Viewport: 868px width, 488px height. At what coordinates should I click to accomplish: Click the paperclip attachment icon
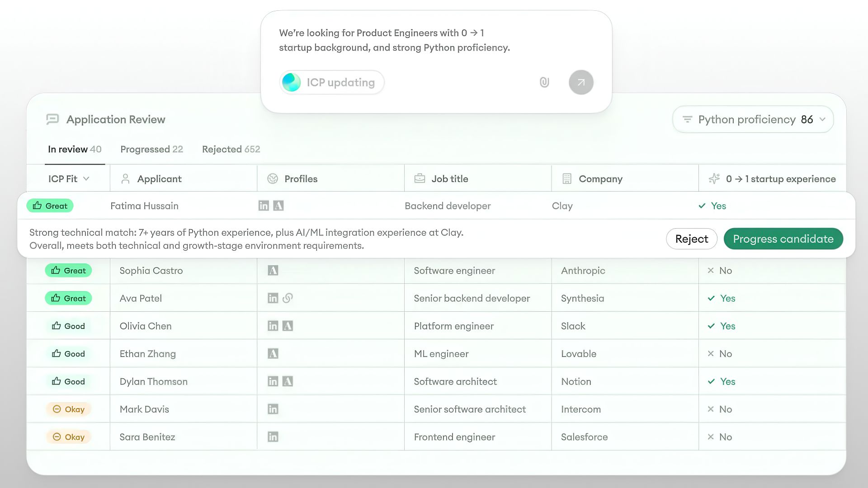(x=544, y=82)
